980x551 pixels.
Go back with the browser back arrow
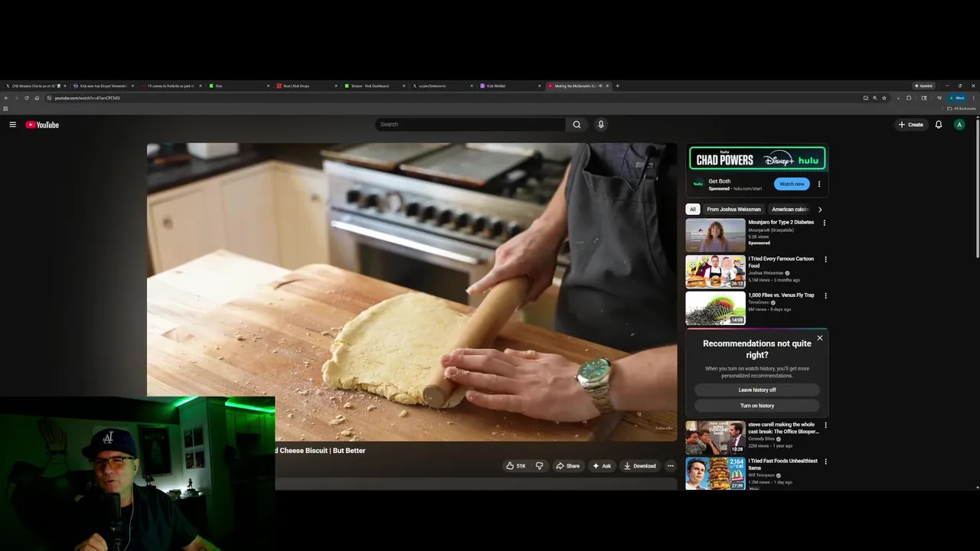(x=6, y=98)
